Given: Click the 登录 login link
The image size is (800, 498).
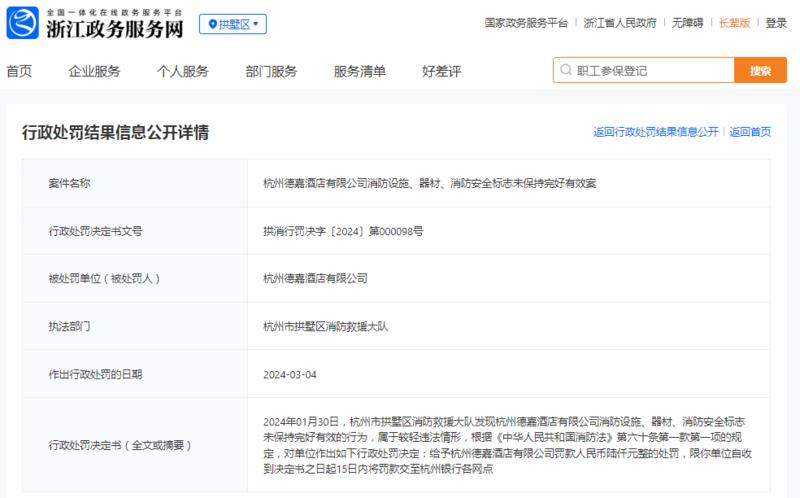Looking at the screenshot, I should pos(776,23).
